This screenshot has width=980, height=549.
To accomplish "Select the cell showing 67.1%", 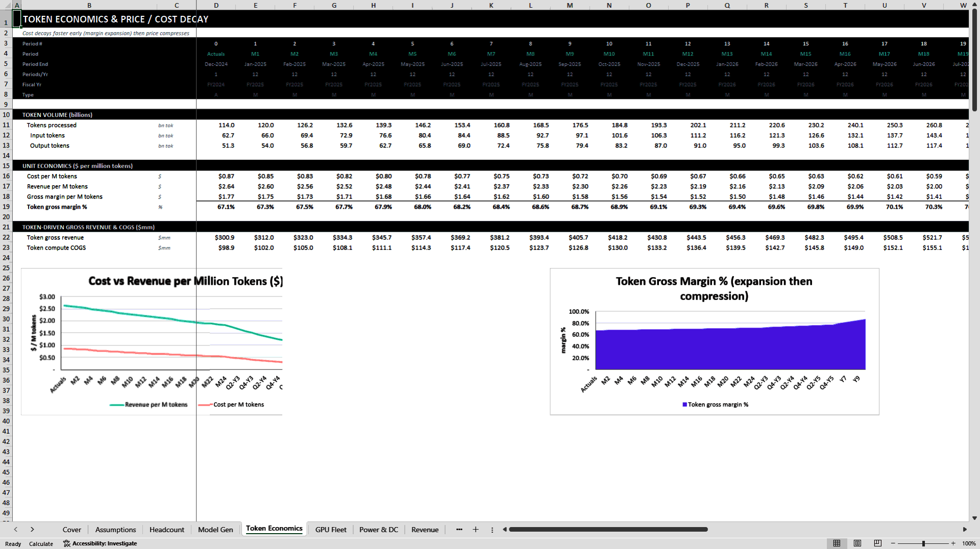I will (216, 207).
